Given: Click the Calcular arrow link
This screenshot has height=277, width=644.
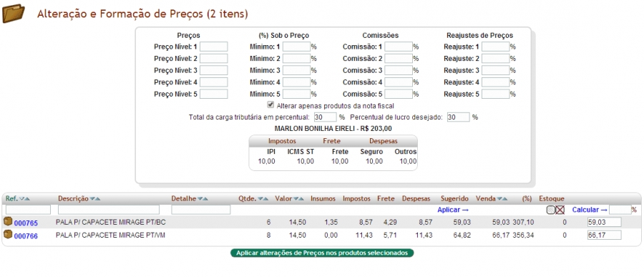Looking at the screenshot, I should (590, 210).
